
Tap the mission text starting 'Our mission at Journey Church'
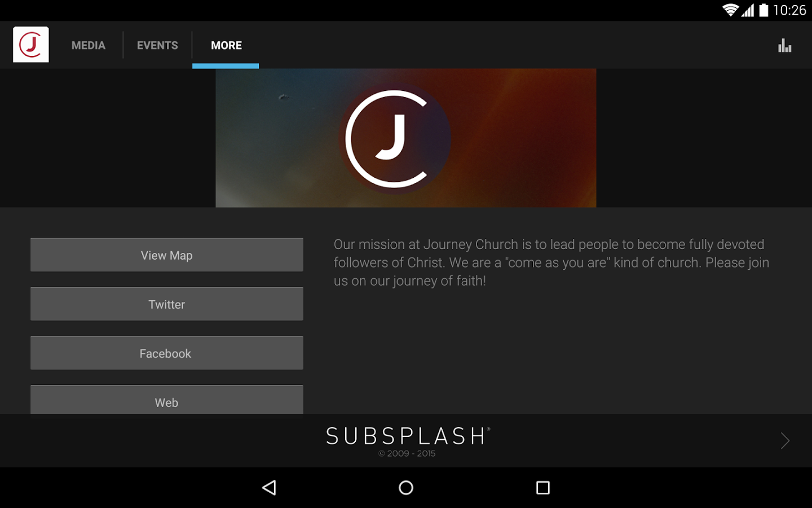coord(551,262)
